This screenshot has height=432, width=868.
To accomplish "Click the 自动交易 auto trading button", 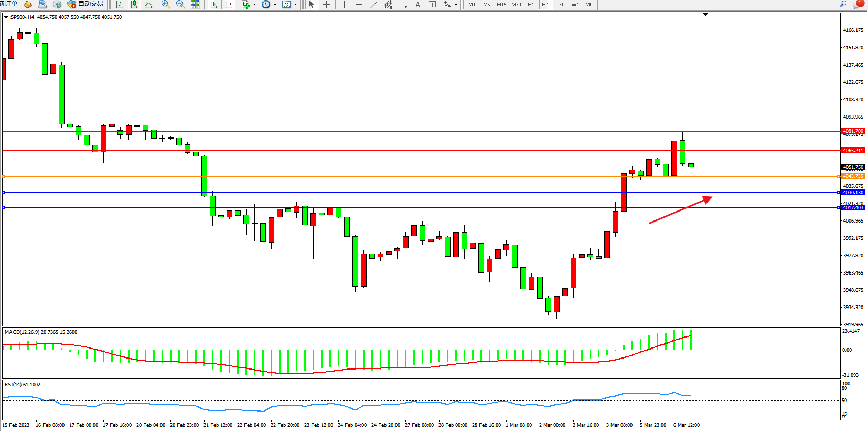I will coord(85,4).
